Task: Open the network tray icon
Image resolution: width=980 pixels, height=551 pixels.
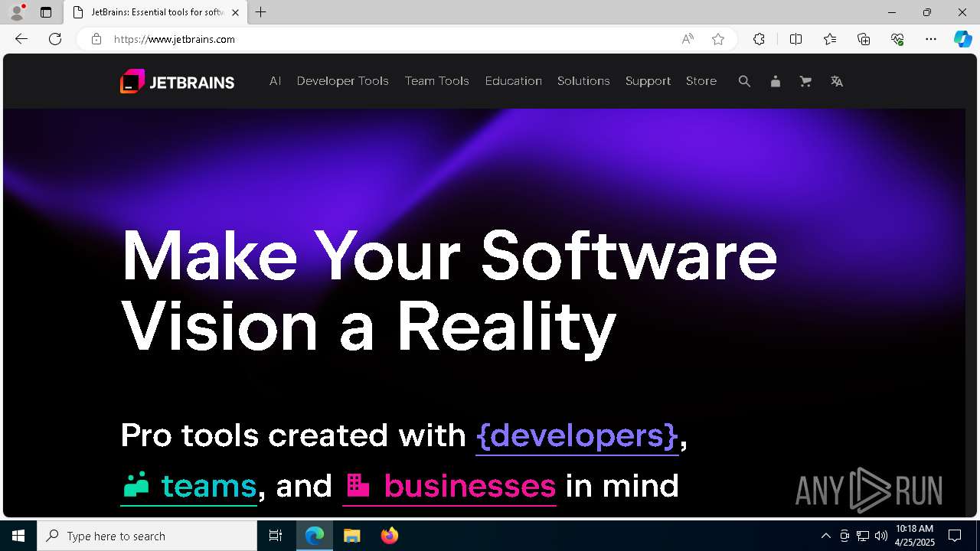Action: point(863,536)
